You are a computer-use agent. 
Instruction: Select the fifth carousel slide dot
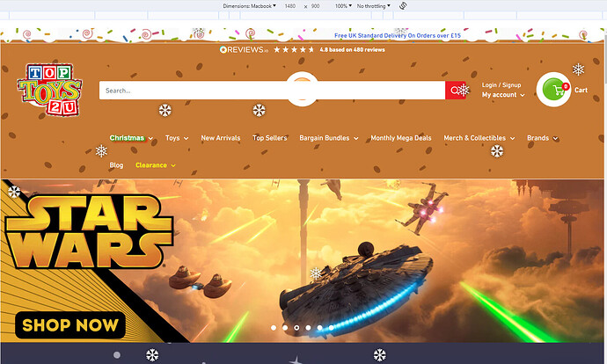click(319, 328)
